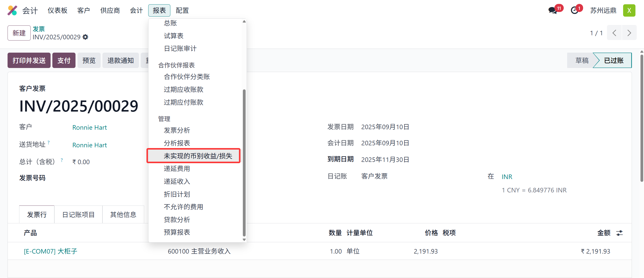Open the activities clock icon
This screenshot has height=278, width=644.
tap(575, 11)
